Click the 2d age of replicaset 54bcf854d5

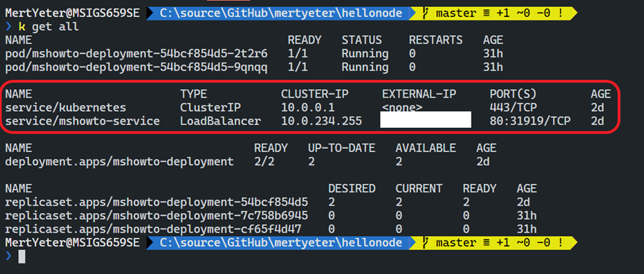(523, 202)
